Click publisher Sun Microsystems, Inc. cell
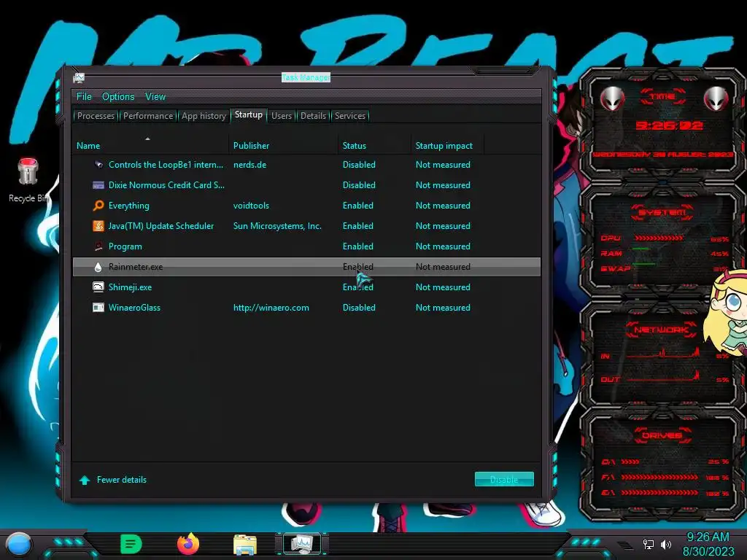This screenshot has height=560, width=747. 277,226
